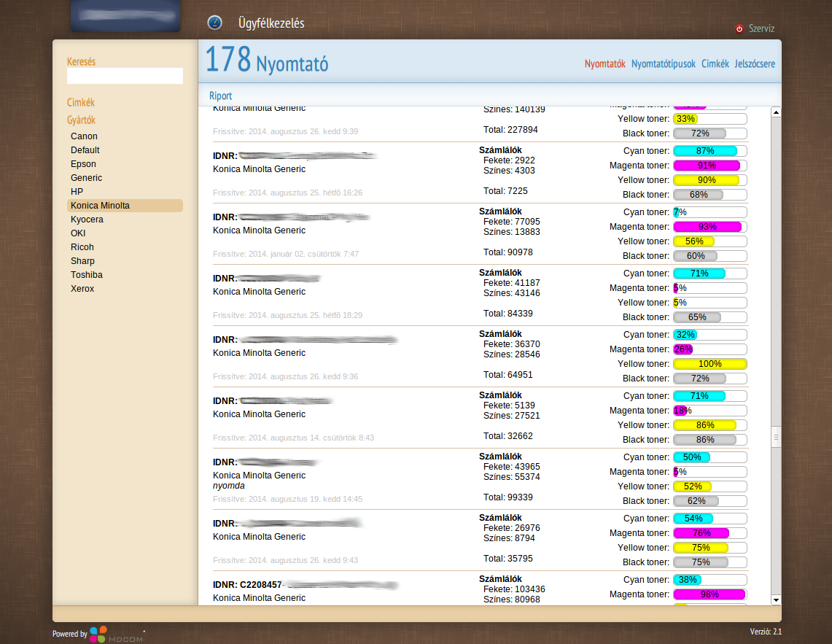Open the Cimkék tab in header

[x=715, y=63]
